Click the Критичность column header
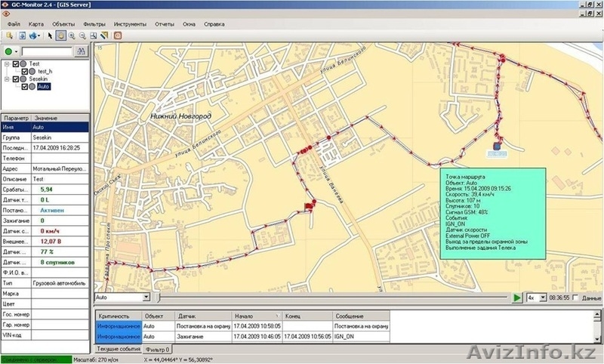The image size is (604, 364). coord(119,316)
